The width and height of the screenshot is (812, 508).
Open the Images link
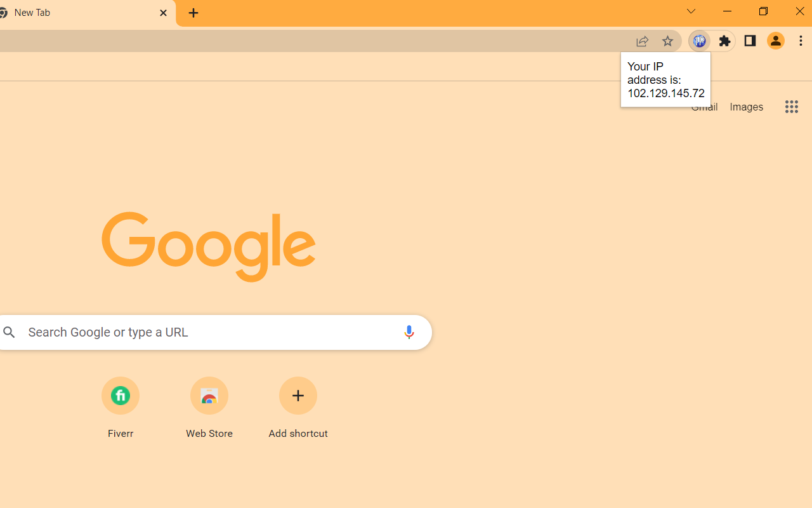click(x=746, y=107)
